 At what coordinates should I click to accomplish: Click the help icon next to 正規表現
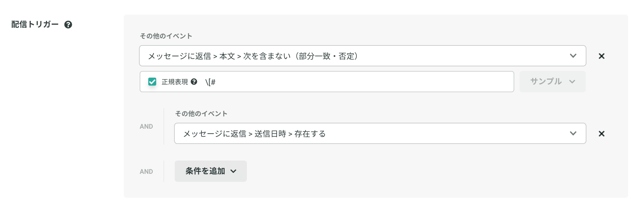(194, 82)
